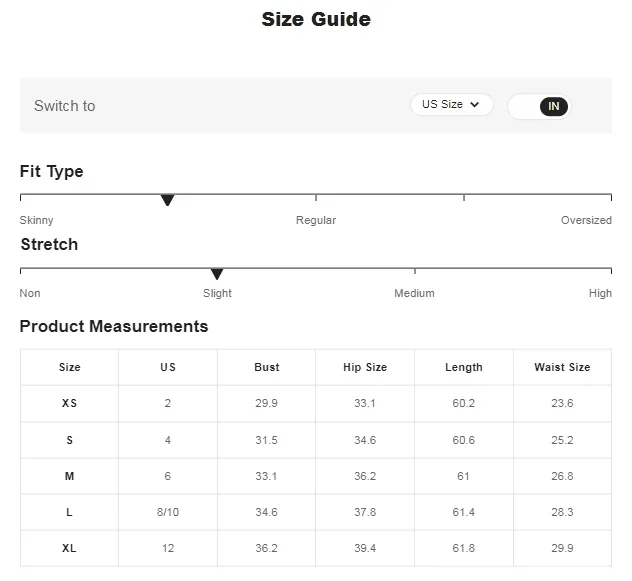Screen dimensions: 632x581
Task: Click the Length column header
Action: coord(464,367)
